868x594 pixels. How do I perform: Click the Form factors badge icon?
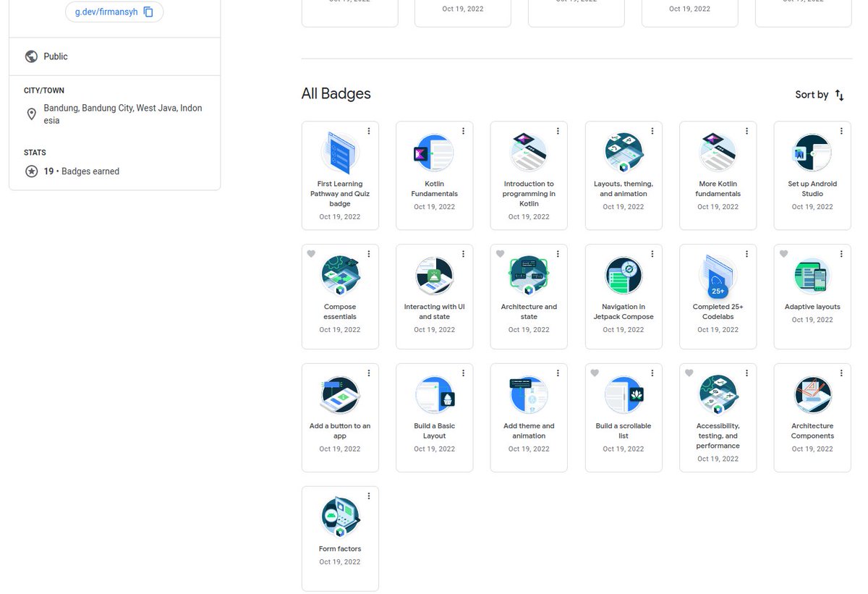coord(340,518)
